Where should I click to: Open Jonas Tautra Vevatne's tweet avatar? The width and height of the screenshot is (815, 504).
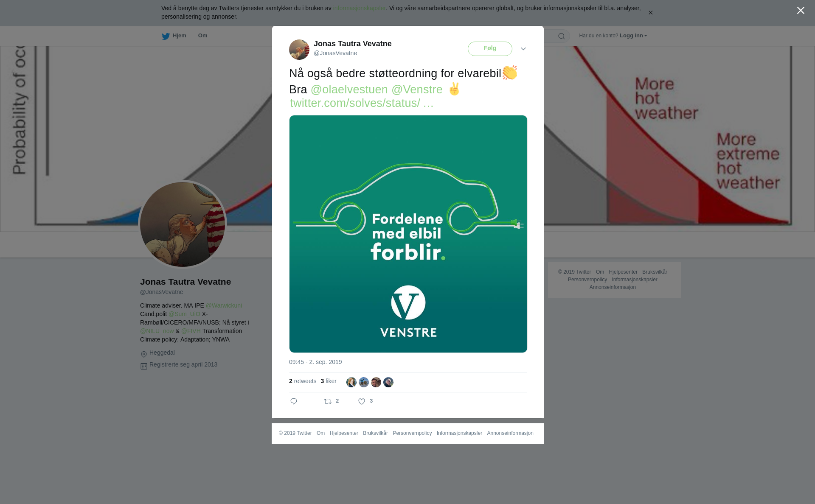(299, 50)
